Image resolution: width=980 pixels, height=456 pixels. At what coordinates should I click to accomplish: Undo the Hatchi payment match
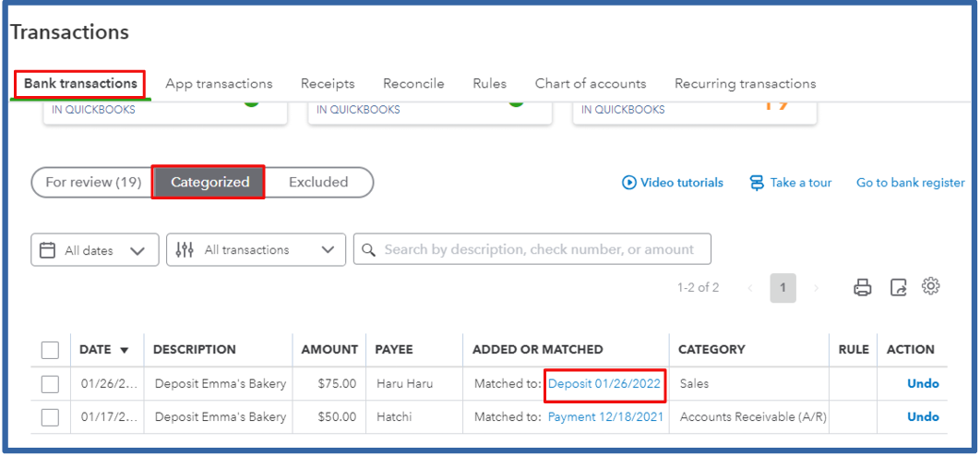(x=923, y=417)
